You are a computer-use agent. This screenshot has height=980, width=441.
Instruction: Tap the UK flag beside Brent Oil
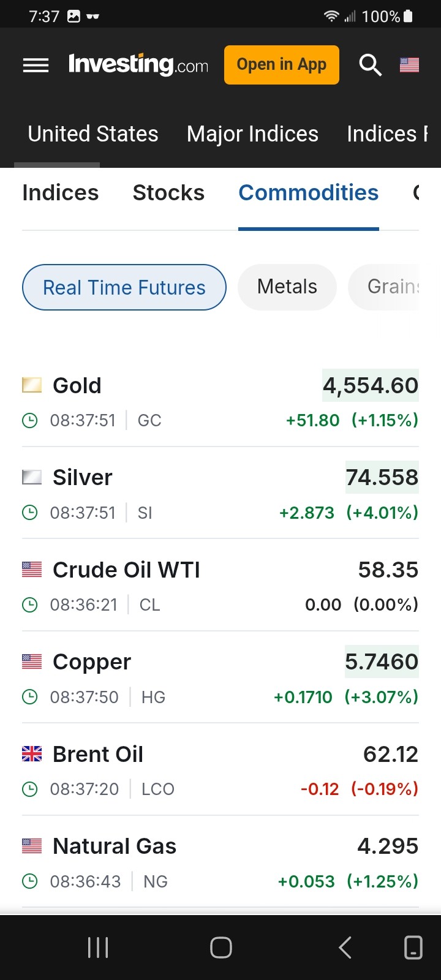point(32,754)
